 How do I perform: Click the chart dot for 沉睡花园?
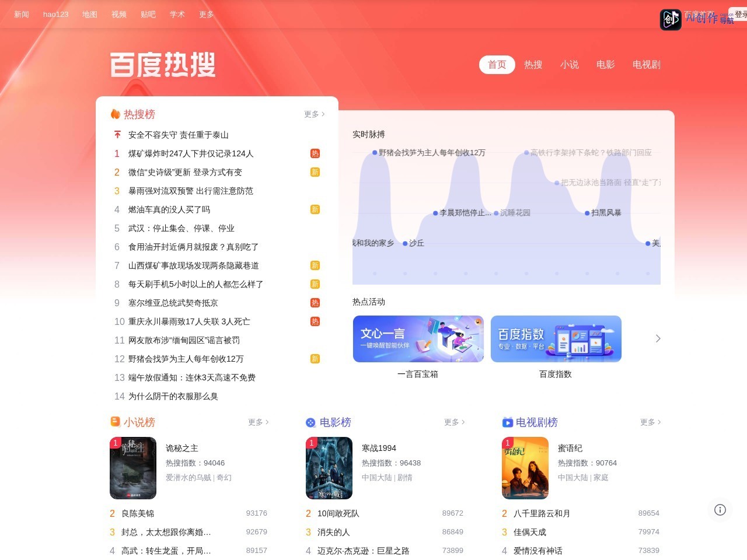tap(496, 213)
